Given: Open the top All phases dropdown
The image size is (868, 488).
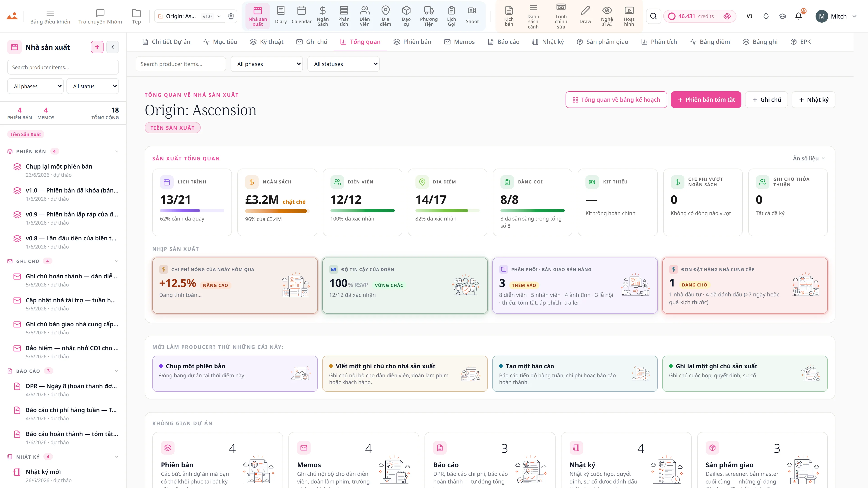Looking at the screenshot, I should click(x=267, y=64).
